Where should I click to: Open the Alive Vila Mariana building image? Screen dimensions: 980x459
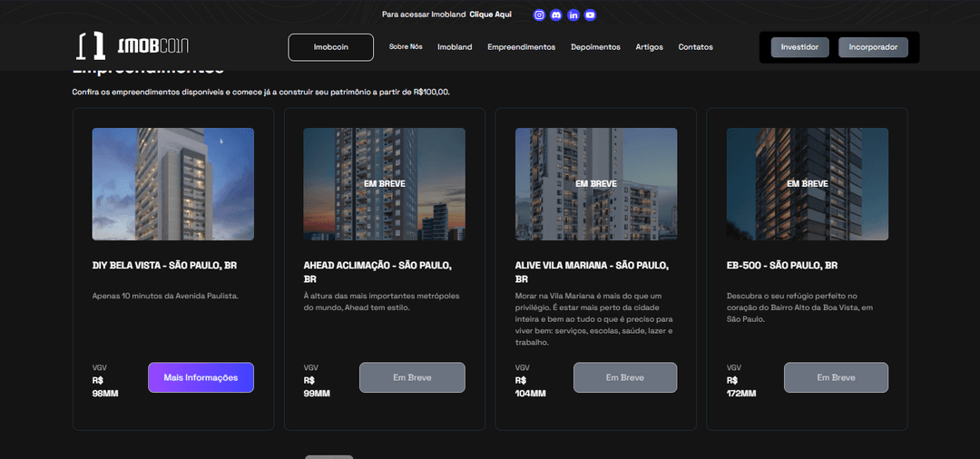point(596,184)
